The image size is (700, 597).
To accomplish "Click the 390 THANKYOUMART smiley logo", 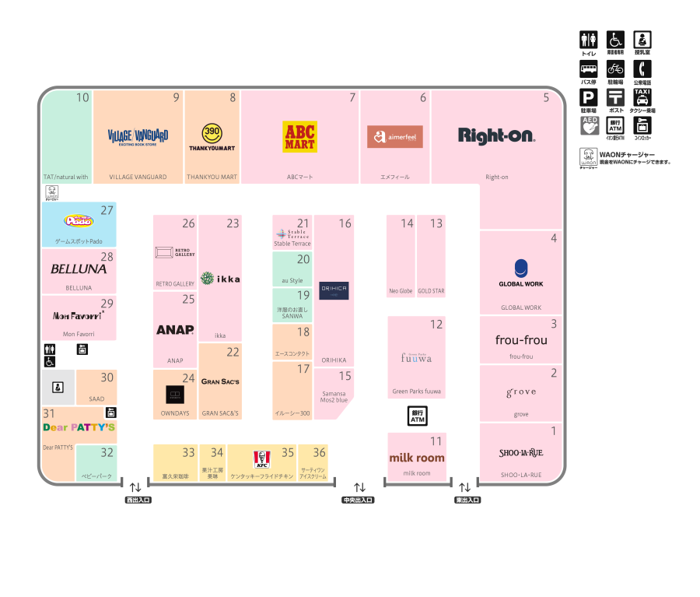I will point(212,137).
